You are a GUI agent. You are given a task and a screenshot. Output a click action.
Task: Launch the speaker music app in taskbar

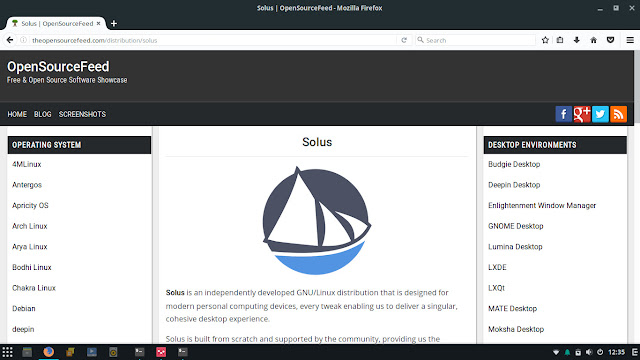click(113, 352)
